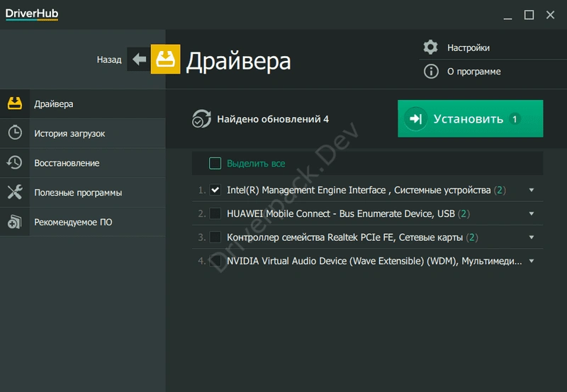Click the green 'Установить' button
The width and height of the screenshot is (567, 392).
(470, 118)
